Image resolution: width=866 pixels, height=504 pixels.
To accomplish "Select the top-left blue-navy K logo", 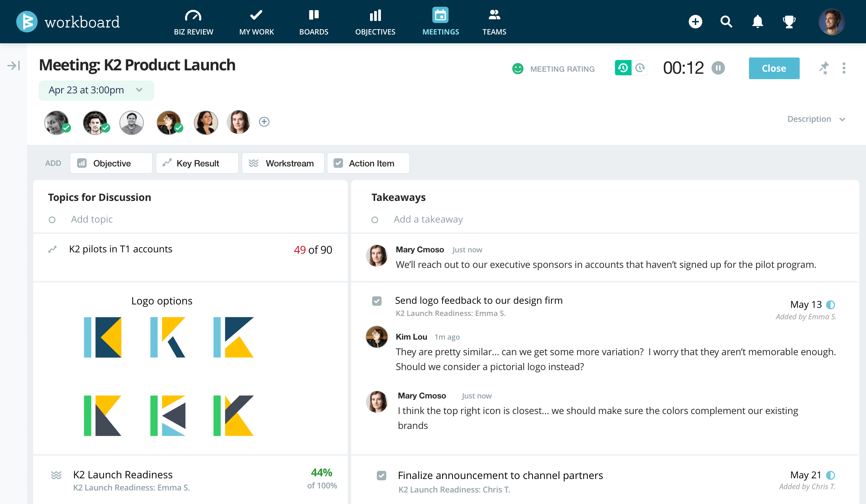I will click(x=102, y=337).
